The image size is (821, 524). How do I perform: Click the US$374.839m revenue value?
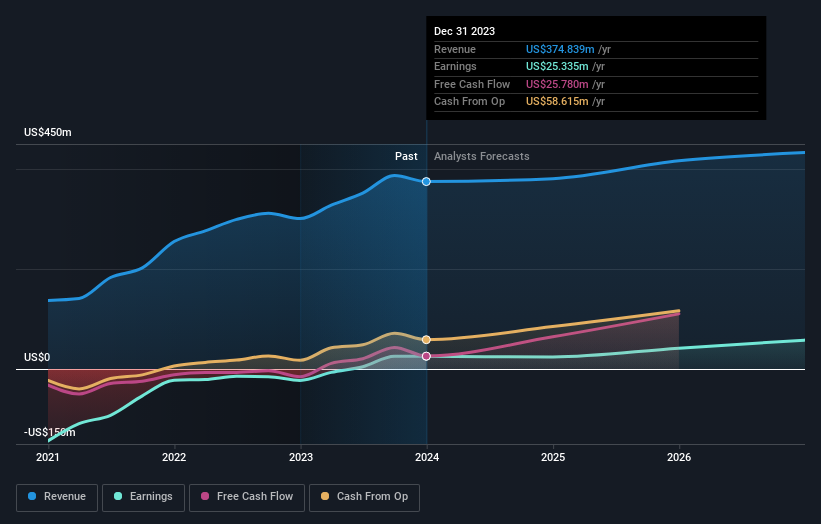pos(560,49)
